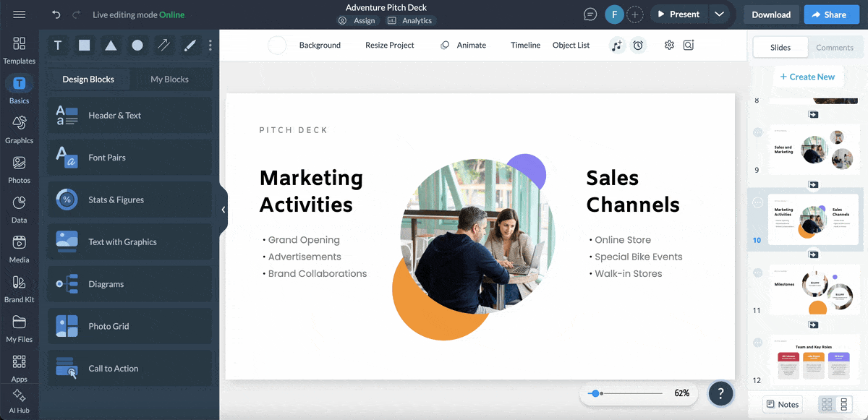Switch to the grid view layout toggle

click(827, 405)
